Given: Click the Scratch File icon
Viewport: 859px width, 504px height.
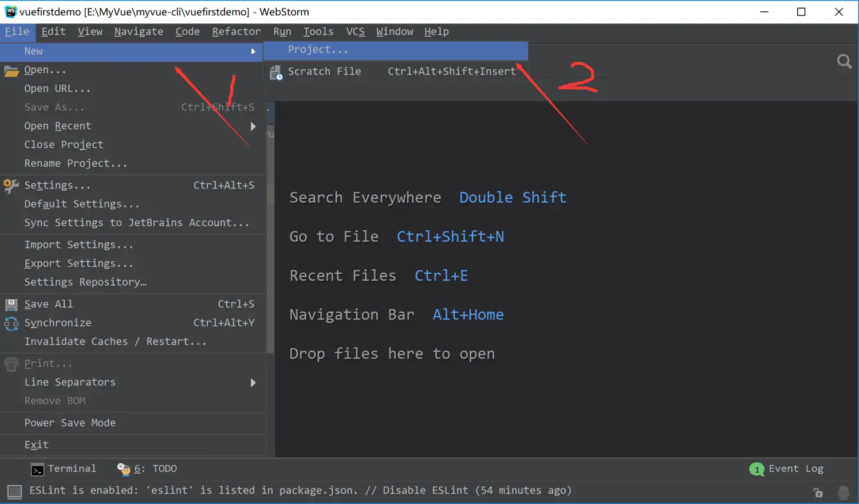Looking at the screenshot, I should [276, 73].
